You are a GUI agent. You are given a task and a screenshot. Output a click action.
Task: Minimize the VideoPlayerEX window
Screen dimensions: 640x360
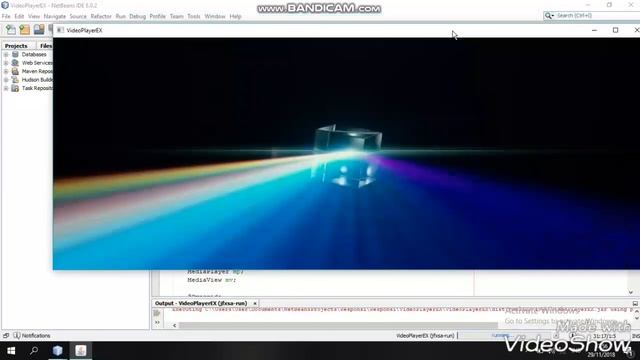[x=594, y=30]
